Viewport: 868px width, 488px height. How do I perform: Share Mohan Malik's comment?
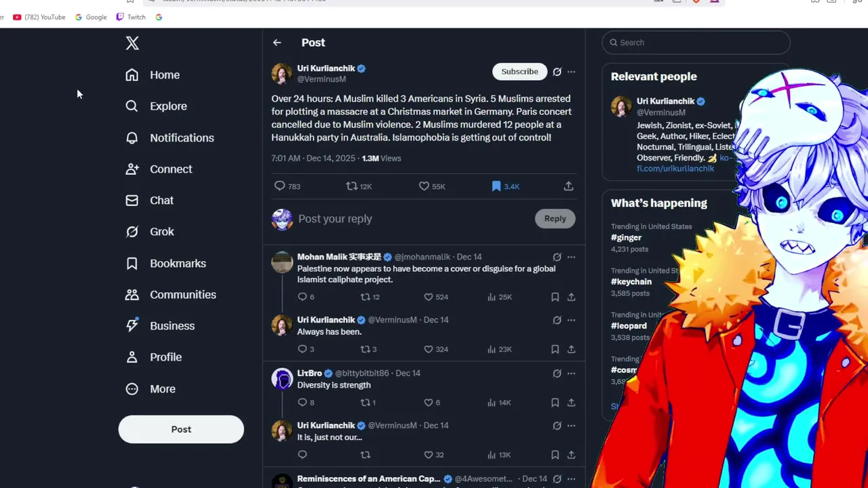(x=571, y=297)
